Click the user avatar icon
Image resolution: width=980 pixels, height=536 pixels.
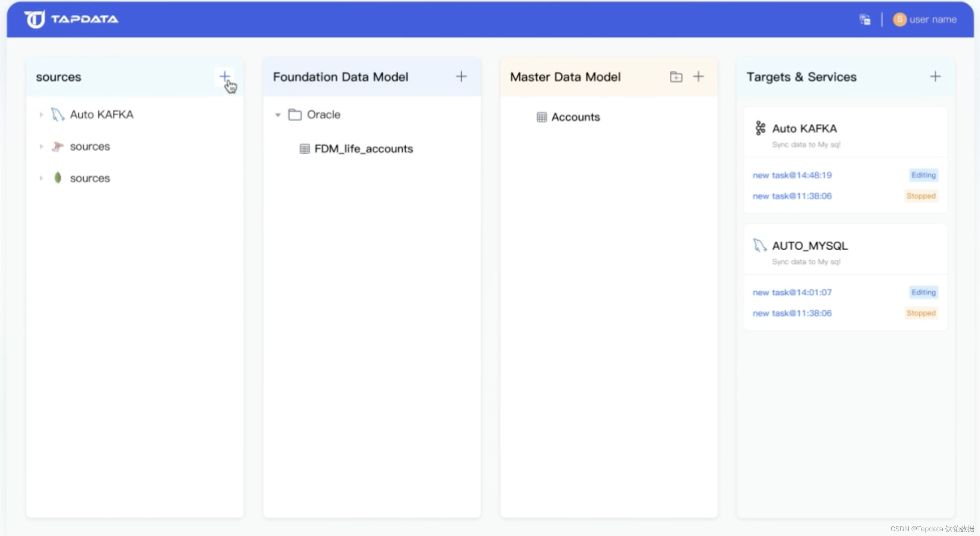pos(899,19)
